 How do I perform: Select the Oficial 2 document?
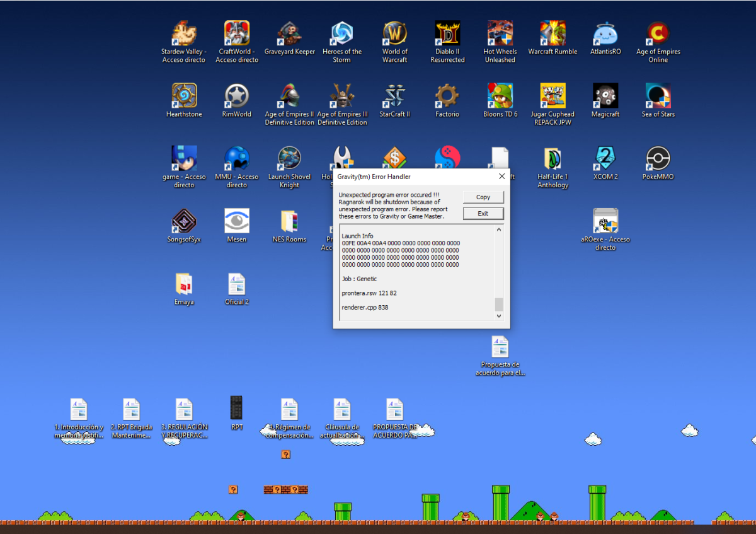tap(237, 284)
